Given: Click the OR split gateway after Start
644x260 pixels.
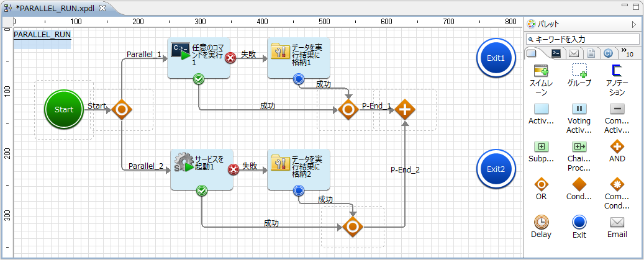Looking at the screenshot, I should point(122,109).
